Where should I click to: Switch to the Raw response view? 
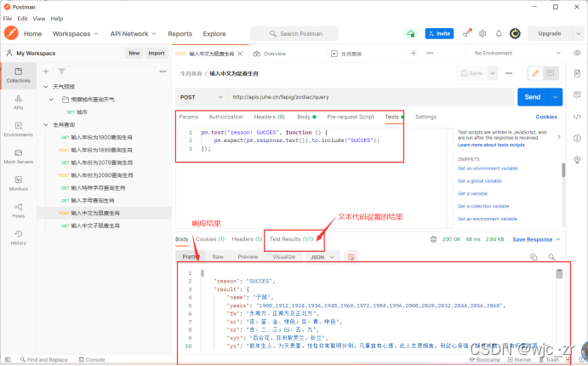click(x=218, y=257)
